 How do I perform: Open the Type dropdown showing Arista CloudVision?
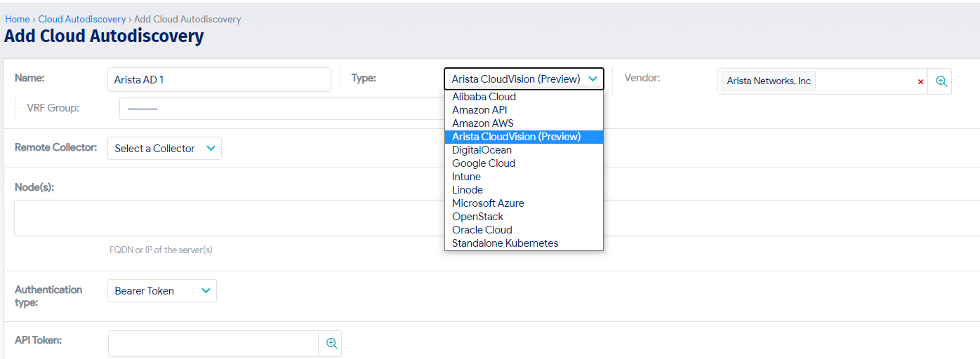pos(524,79)
